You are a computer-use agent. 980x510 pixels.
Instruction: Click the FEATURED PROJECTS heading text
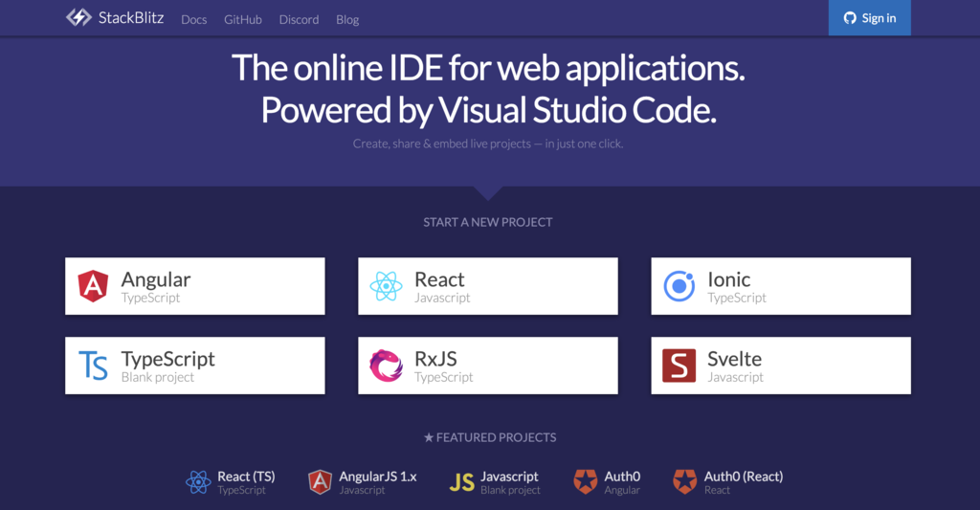point(497,437)
